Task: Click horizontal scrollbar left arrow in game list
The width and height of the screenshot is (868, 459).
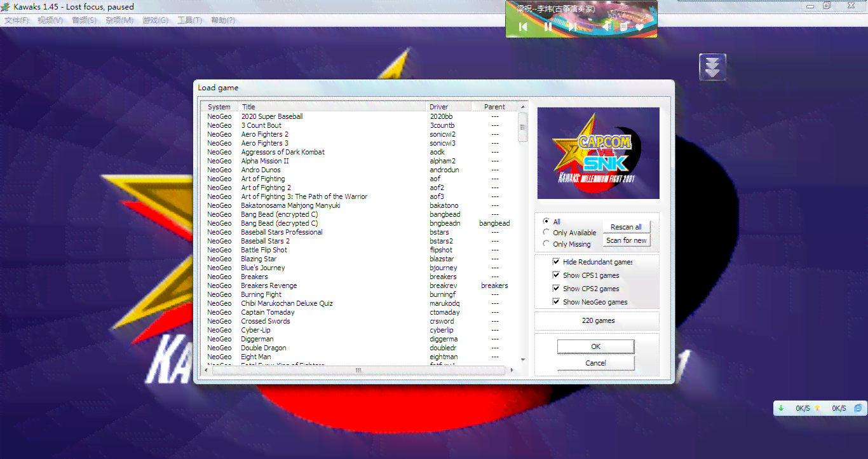Action: pos(206,370)
